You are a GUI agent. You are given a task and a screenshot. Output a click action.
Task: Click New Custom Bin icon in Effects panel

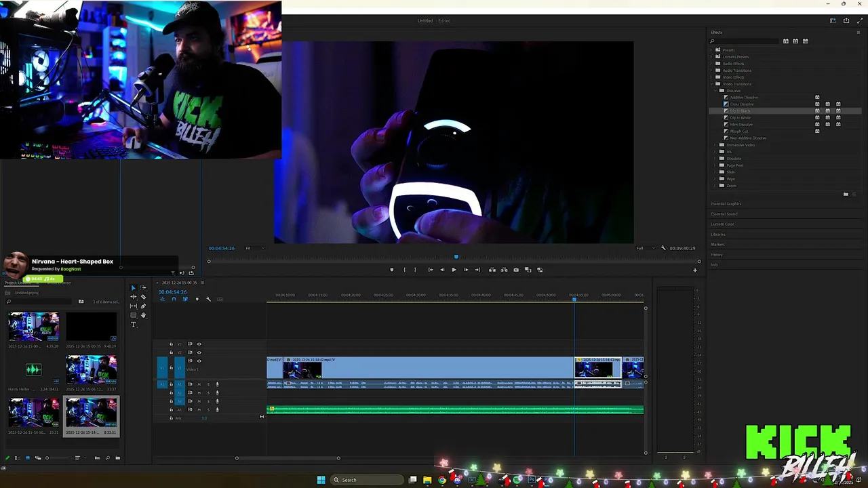[x=846, y=194]
